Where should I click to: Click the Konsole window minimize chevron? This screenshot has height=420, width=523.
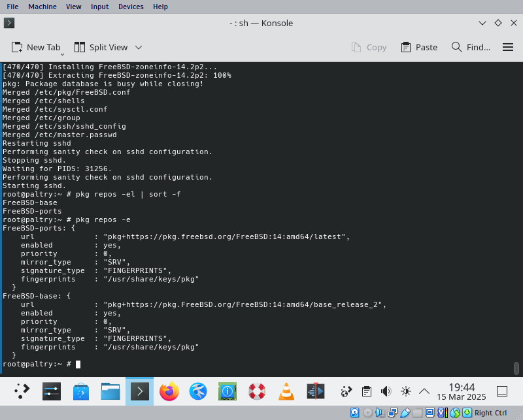click(x=482, y=23)
